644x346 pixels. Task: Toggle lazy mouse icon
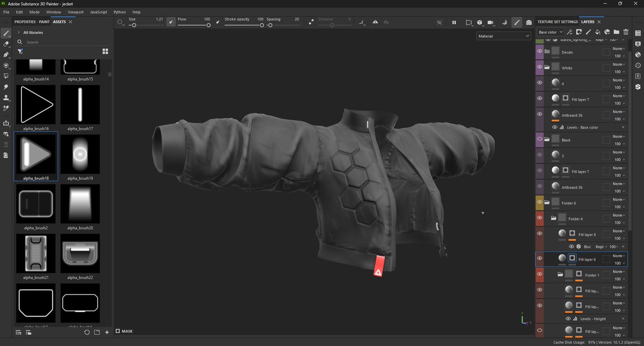312,23
